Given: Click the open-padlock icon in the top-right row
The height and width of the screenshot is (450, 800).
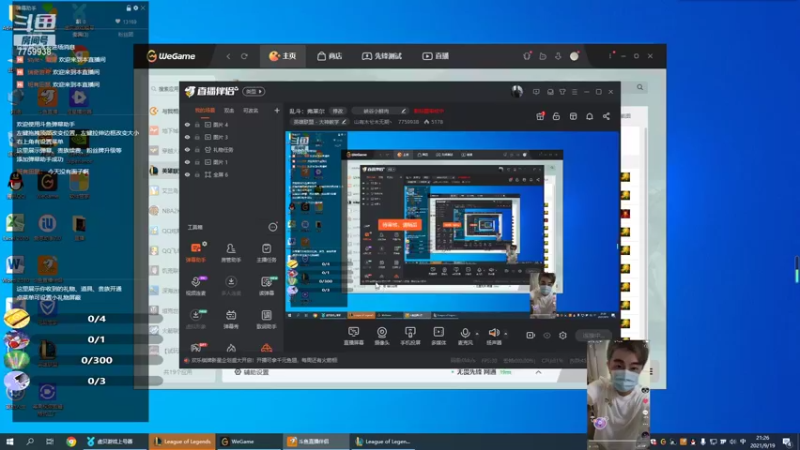Looking at the screenshot, I should 556,116.
